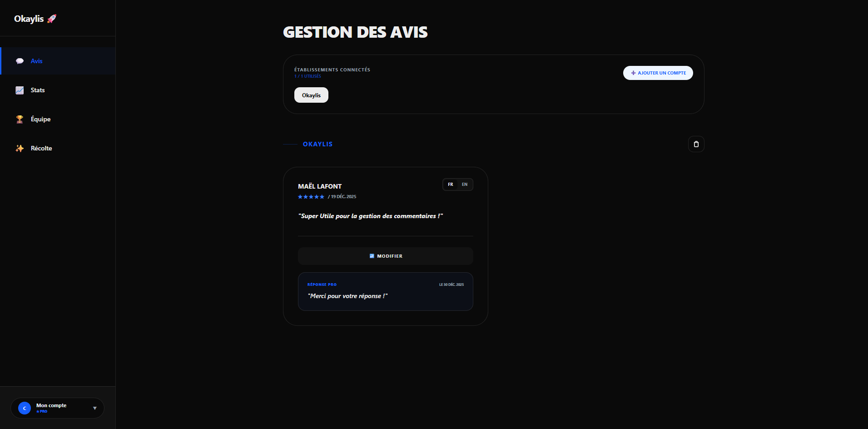Click the rocket icon beside Okaylis logo
This screenshot has width=868, height=429.
tap(51, 18)
